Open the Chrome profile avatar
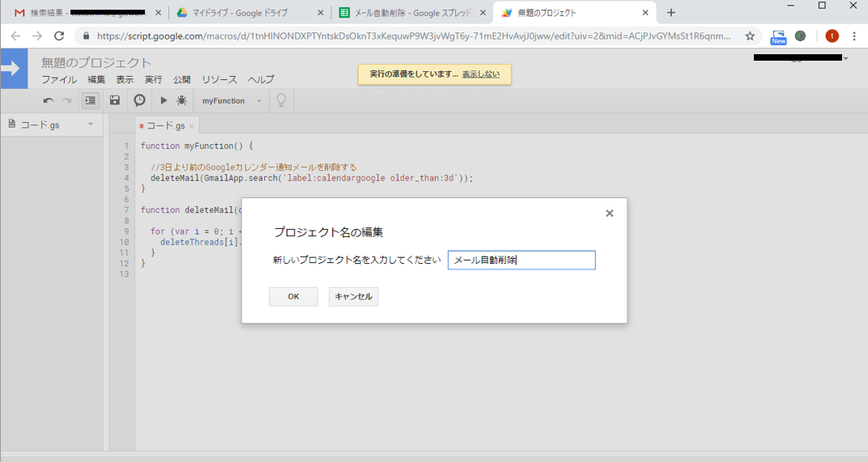 coord(832,36)
